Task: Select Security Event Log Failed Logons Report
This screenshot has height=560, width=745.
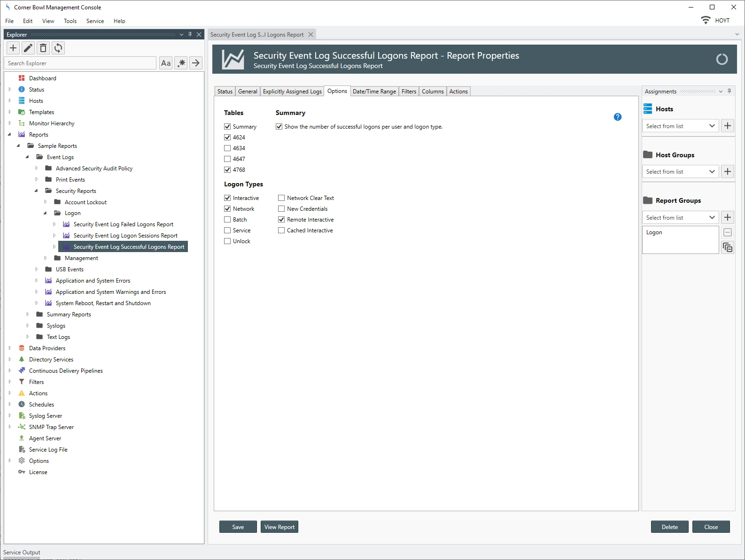Action: pos(123,224)
